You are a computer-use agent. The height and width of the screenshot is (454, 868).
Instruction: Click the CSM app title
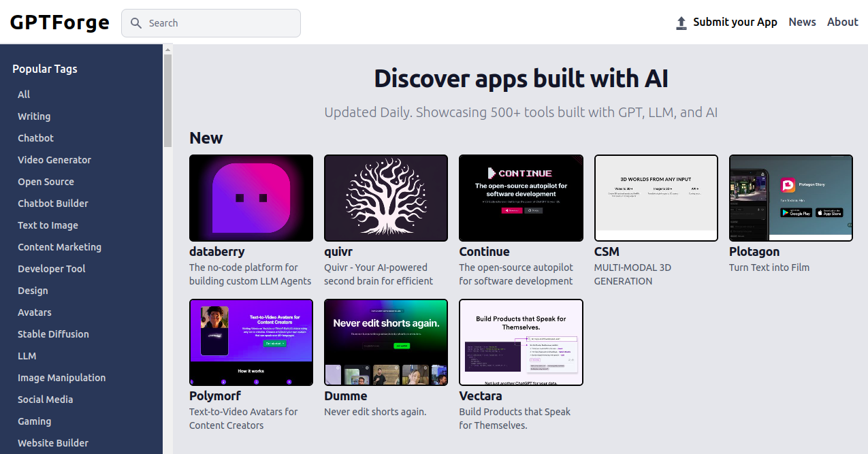click(x=607, y=252)
